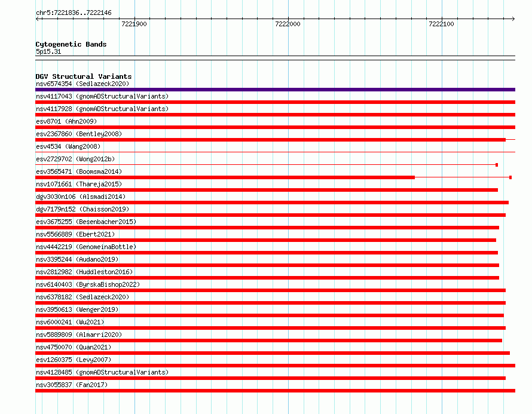Open nsv1071661 (Thareja2015) entry
532x414 pixels.
point(79,184)
